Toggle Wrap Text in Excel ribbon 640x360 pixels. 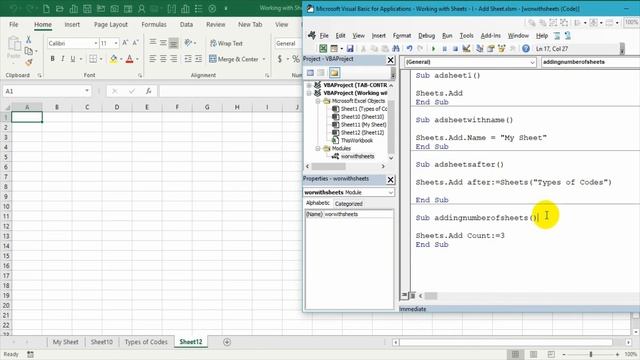[x=226, y=43]
